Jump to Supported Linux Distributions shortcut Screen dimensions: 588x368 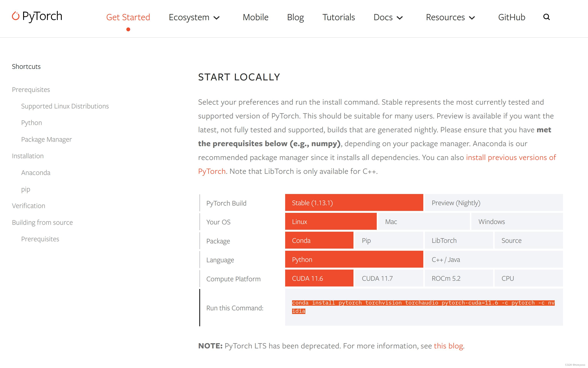click(x=65, y=106)
